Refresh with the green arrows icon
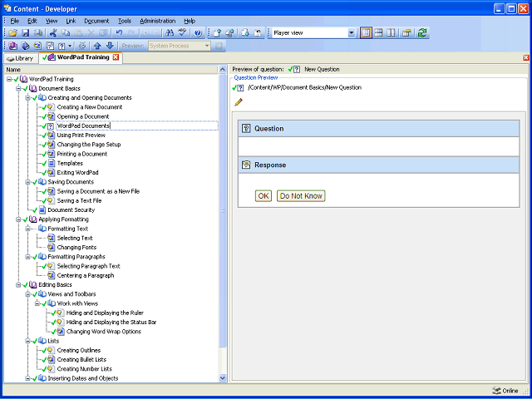532x399 pixels. point(422,33)
